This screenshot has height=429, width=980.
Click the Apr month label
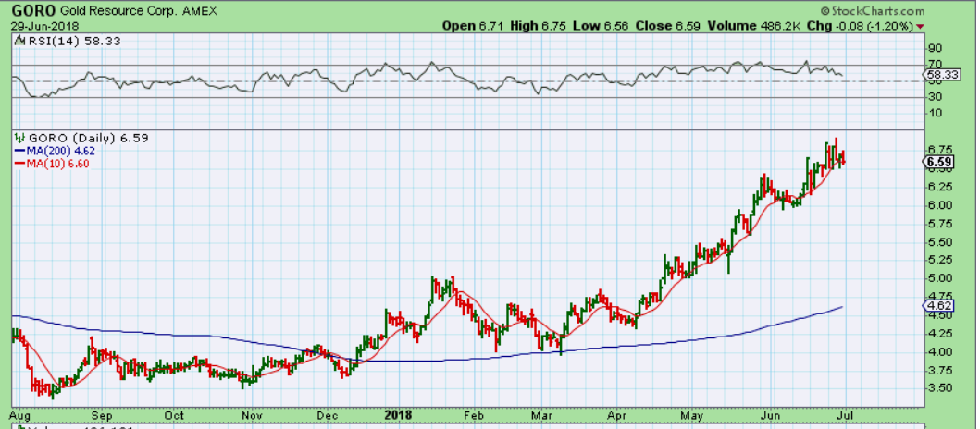tap(617, 414)
